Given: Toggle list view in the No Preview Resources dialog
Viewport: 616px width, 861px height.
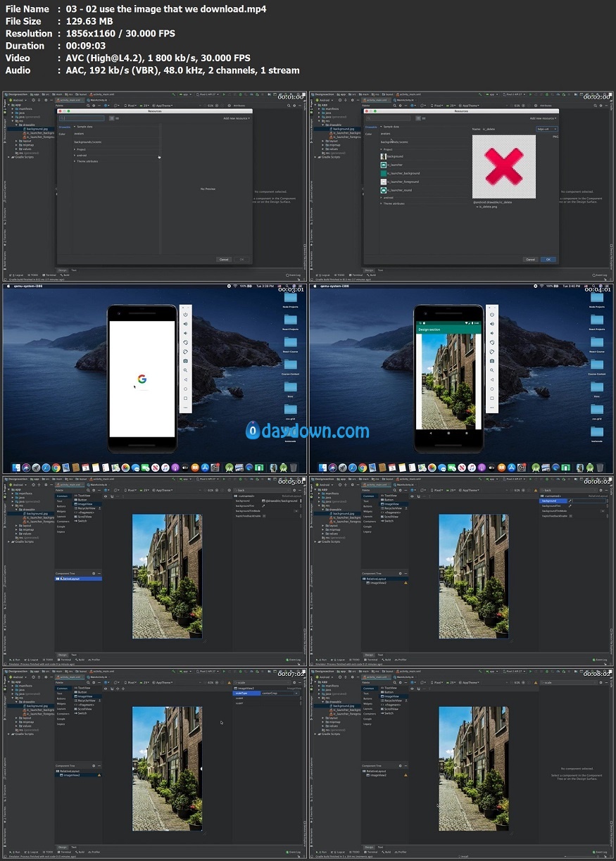Looking at the screenshot, I should coord(110,118).
